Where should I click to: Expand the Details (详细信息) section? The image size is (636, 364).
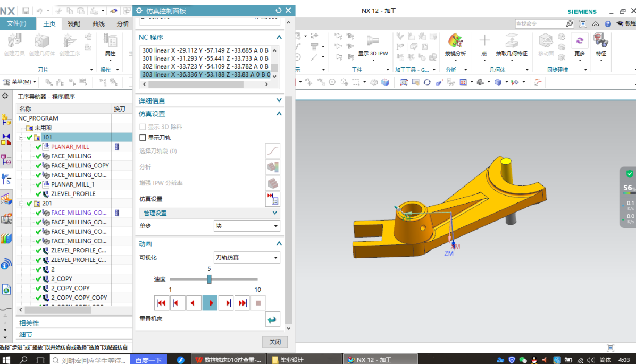point(279,100)
